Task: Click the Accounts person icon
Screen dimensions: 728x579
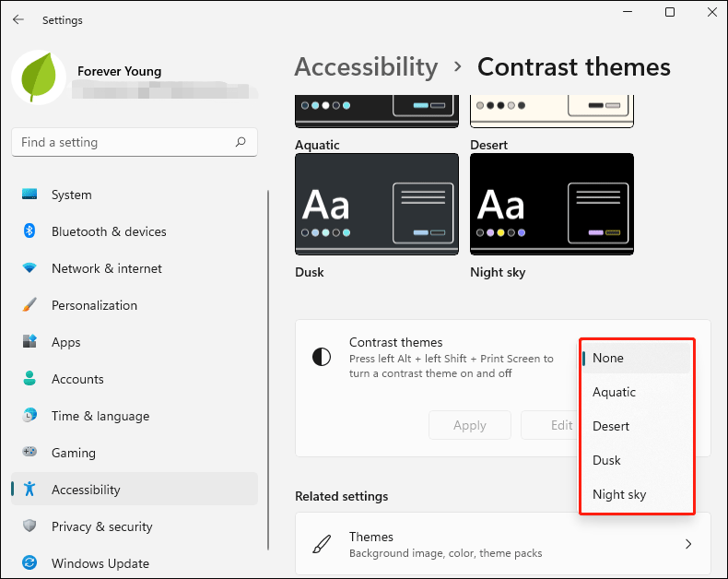Action: point(29,378)
